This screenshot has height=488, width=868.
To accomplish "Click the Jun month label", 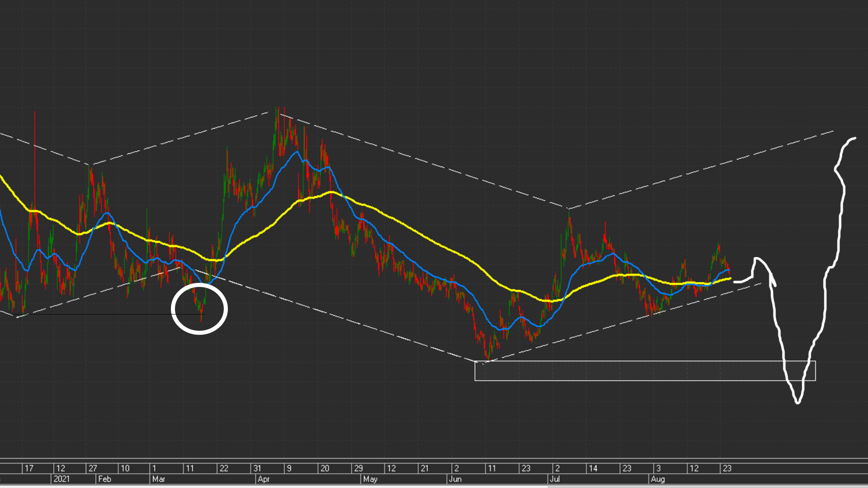I will pyautogui.click(x=455, y=479).
